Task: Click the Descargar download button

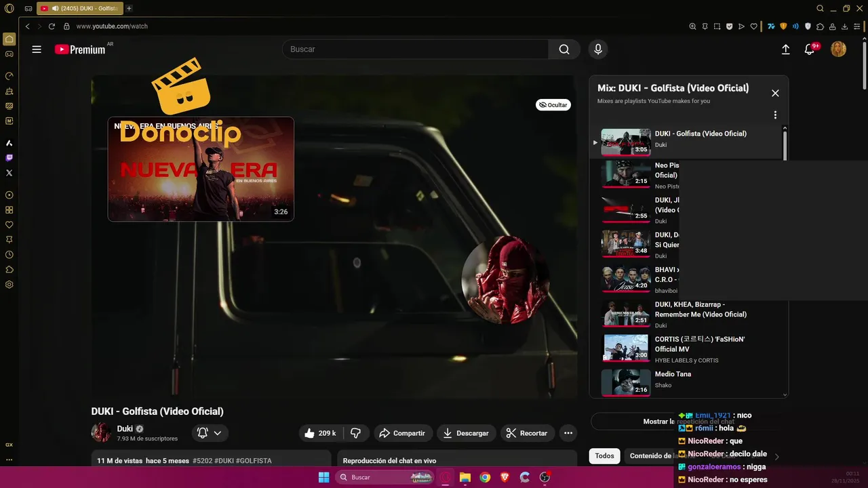Action: tap(467, 433)
